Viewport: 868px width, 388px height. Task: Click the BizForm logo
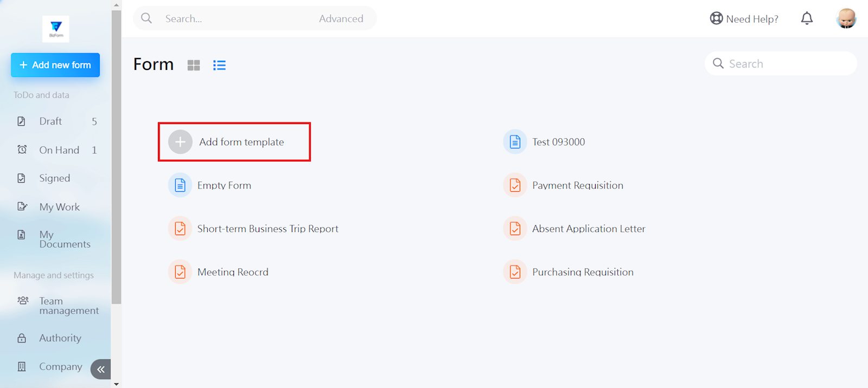56,28
